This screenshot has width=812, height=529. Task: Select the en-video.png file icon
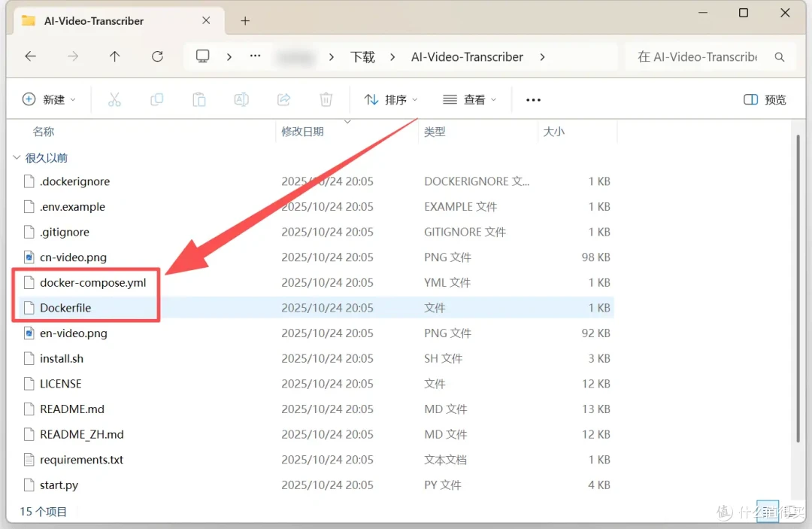[29, 333]
